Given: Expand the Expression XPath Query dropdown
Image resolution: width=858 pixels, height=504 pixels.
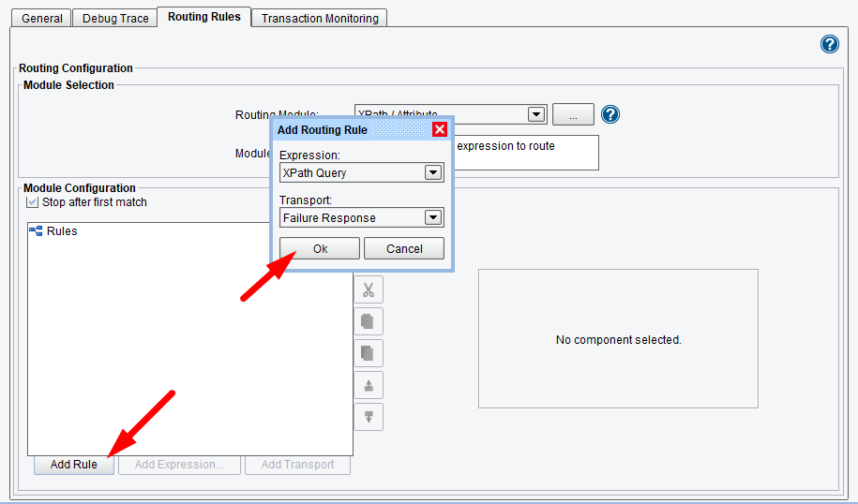Looking at the screenshot, I should [432, 172].
